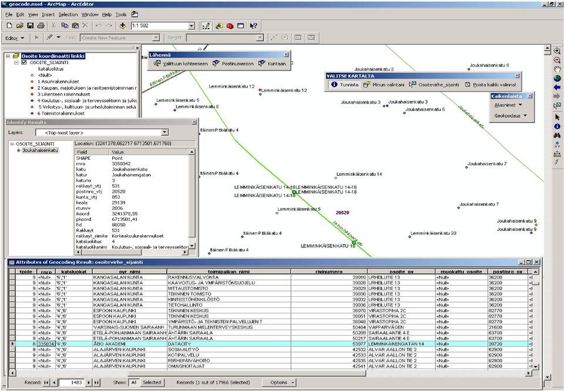This screenshot has width=564, height=392.
Task: Select the ÅBO AKADEMI table cell
Action: pos(129,344)
